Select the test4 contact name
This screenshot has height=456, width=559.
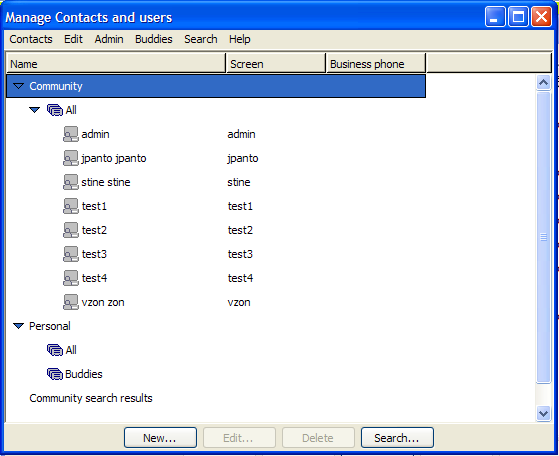point(94,278)
